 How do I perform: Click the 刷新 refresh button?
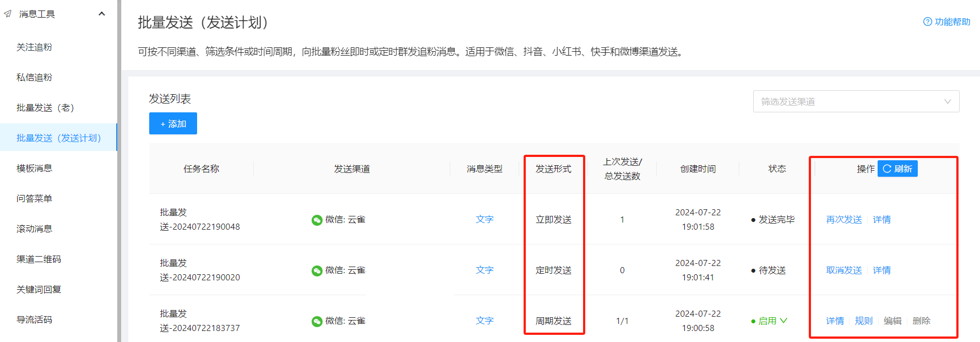point(897,169)
